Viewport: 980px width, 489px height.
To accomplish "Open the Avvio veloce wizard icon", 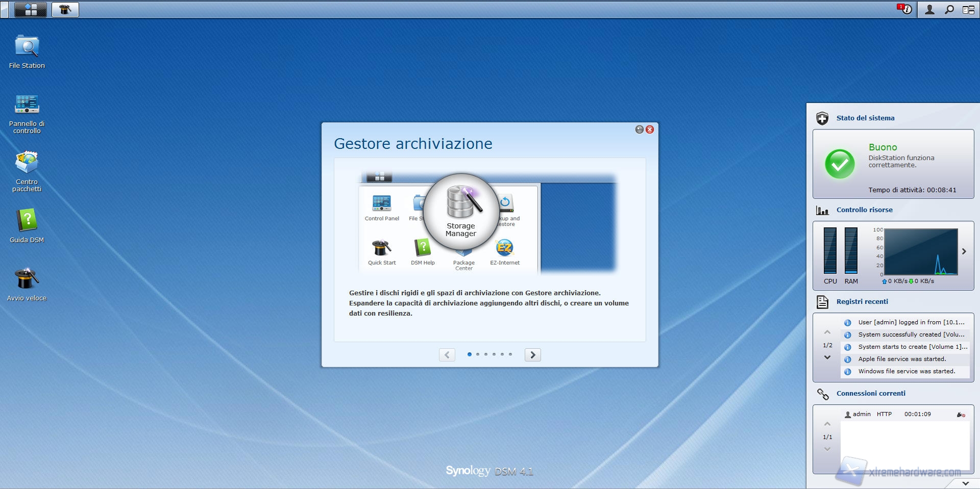I will (27, 279).
